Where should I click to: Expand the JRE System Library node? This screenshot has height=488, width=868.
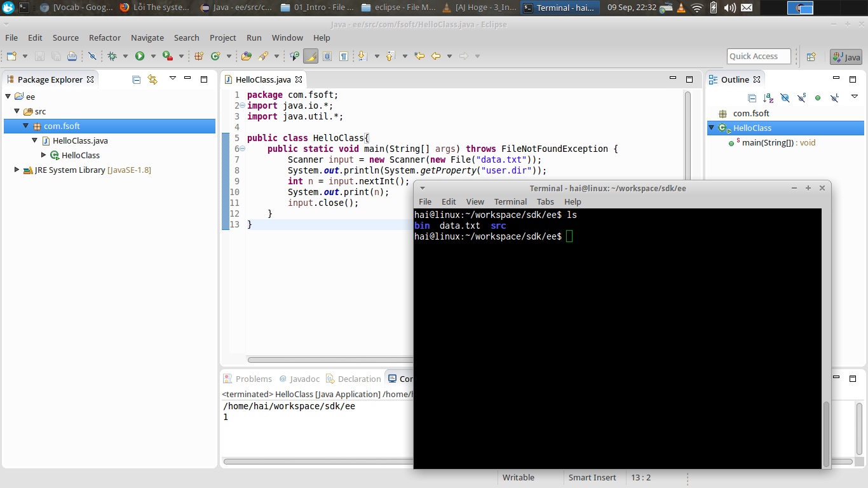pos(17,170)
